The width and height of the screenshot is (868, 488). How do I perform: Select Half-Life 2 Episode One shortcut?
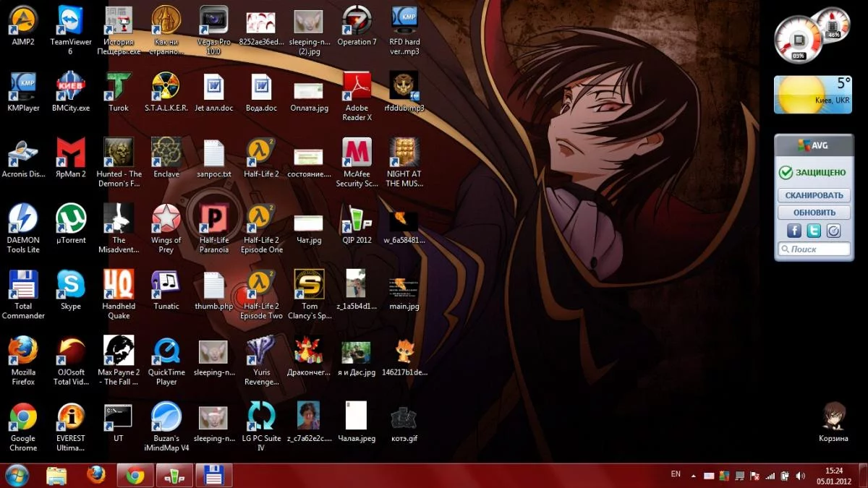261,228
